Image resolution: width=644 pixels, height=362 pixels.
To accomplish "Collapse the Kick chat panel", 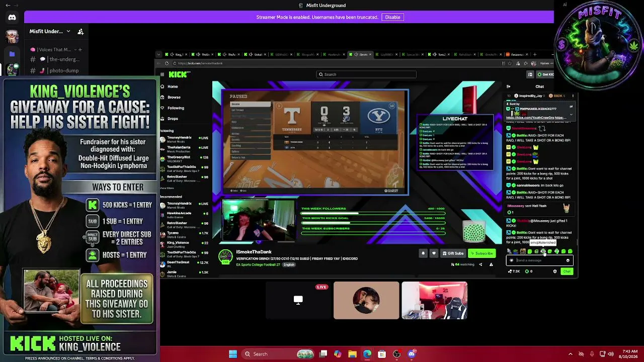I will pyautogui.click(x=508, y=86).
